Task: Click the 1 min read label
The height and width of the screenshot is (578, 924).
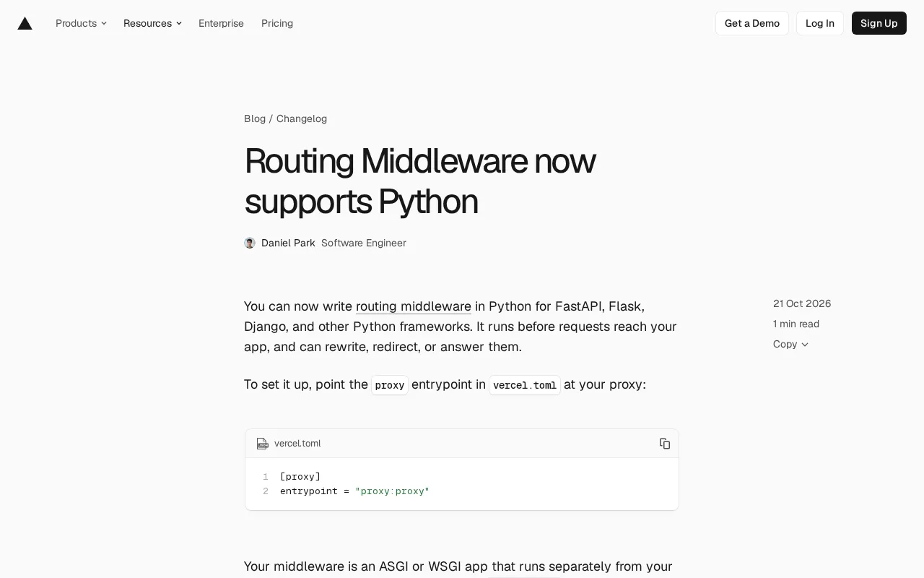Action: tap(796, 324)
